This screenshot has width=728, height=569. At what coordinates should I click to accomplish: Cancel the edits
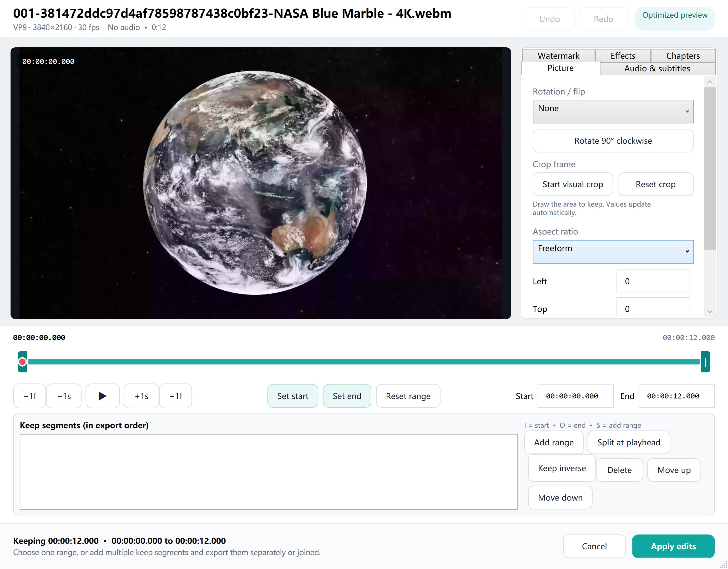[594, 546]
